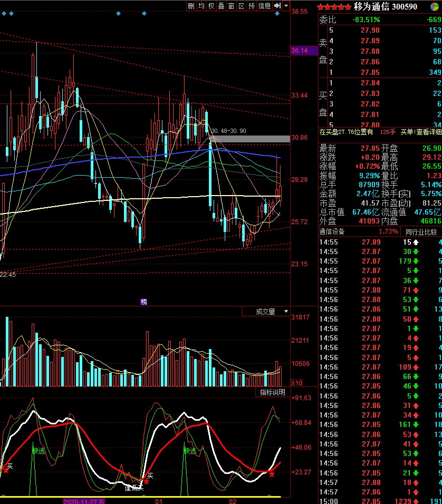Screen dimensions: 442x504
Task: Click the 买单!查看详细 link
Action: point(421,132)
